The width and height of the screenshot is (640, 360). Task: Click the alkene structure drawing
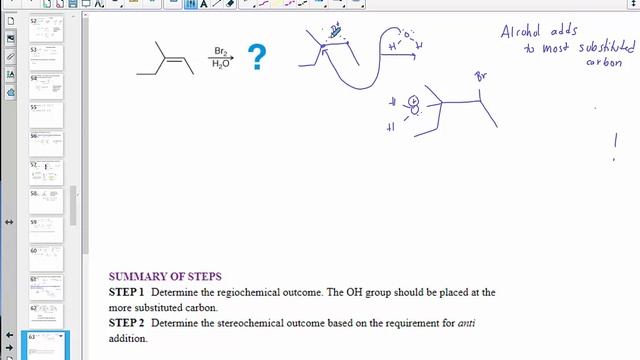165,58
